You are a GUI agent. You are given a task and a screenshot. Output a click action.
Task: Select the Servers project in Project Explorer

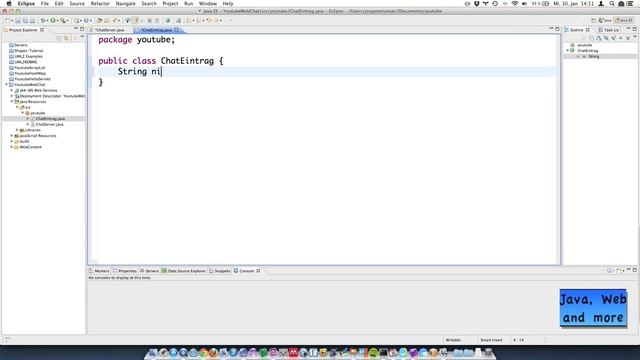point(18,45)
